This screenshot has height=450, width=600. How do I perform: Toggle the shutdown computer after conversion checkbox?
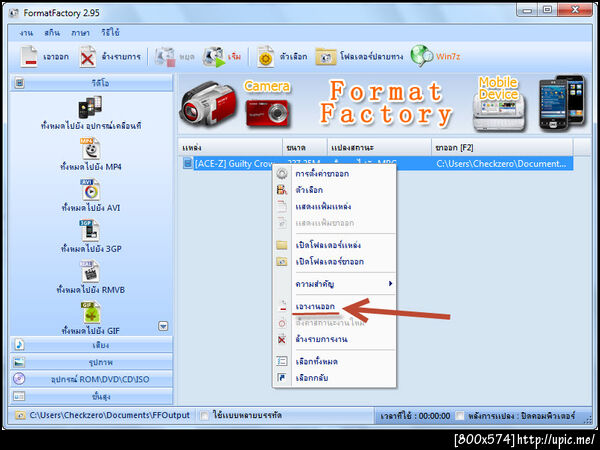coord(460,416)
